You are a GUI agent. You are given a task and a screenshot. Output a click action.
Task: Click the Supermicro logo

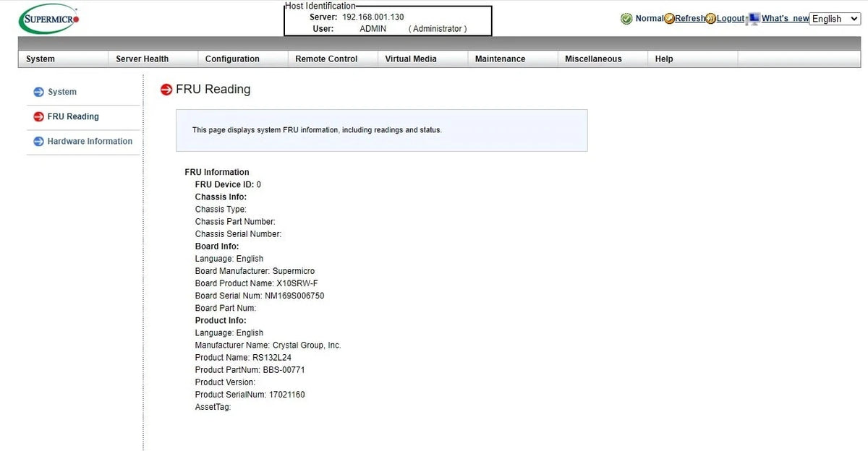49,19
